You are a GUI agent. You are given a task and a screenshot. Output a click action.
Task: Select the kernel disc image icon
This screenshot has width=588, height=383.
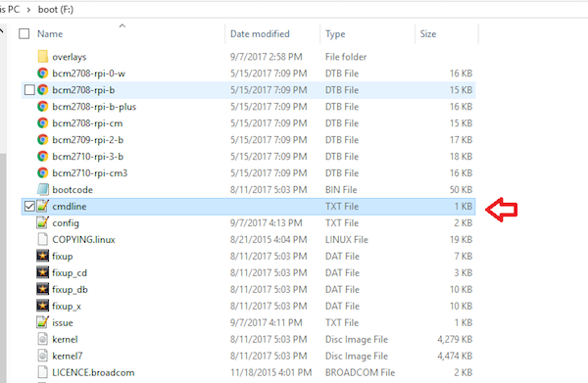[x=43, y=339]
